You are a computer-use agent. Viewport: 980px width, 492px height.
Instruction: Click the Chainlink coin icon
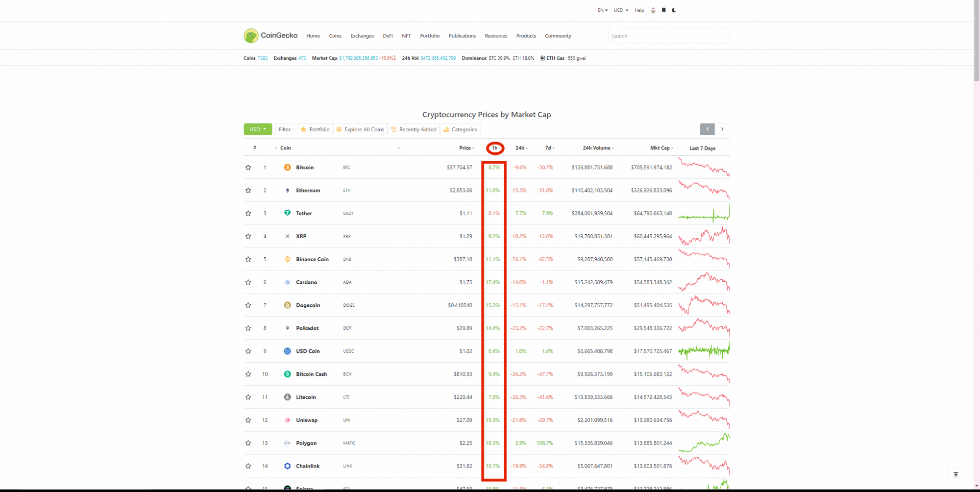[288, 466]
